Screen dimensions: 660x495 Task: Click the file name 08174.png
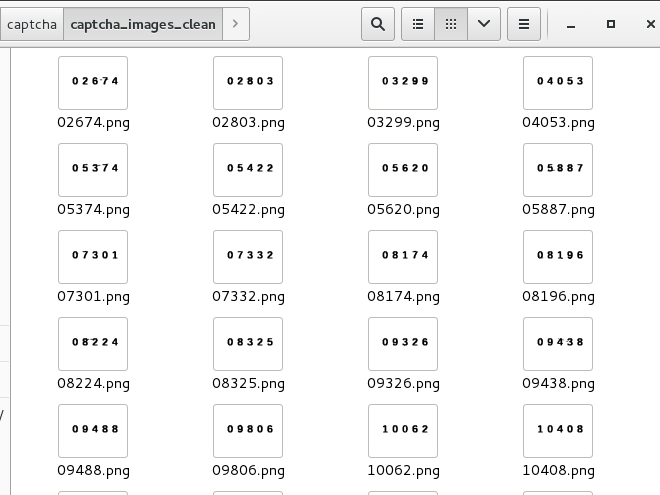click(x=403, y=297)
